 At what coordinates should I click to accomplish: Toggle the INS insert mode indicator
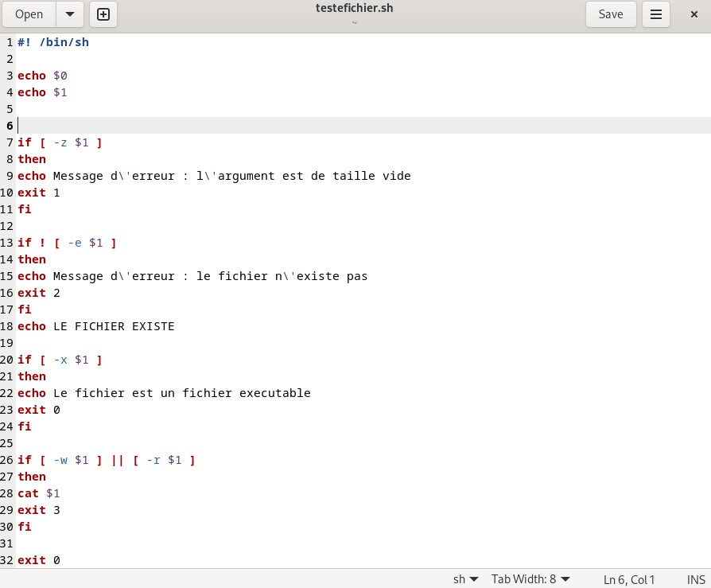[x=695, y=579]
